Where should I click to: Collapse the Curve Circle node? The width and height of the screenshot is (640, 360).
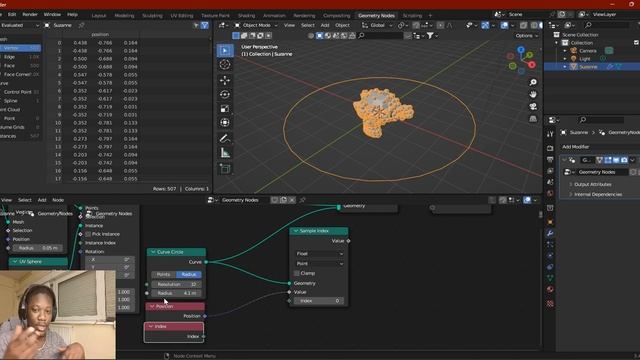pyautogui.click(x=153, y=252)
